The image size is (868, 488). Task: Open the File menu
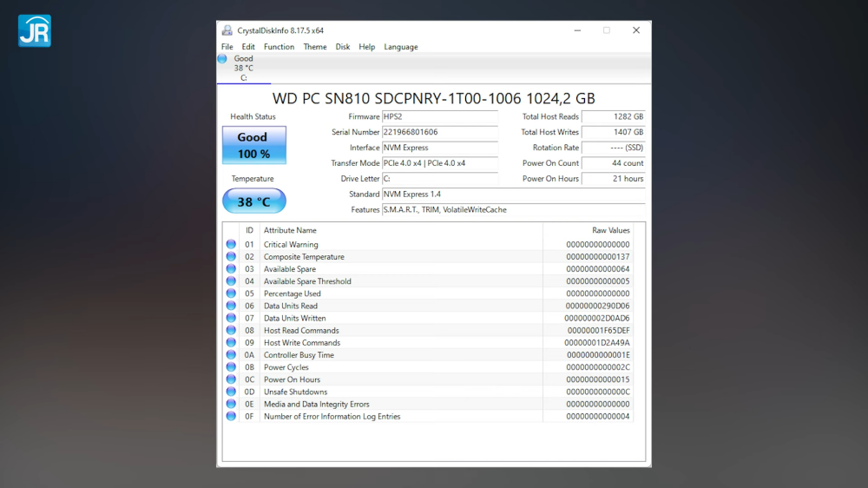(x=227, y=47)
